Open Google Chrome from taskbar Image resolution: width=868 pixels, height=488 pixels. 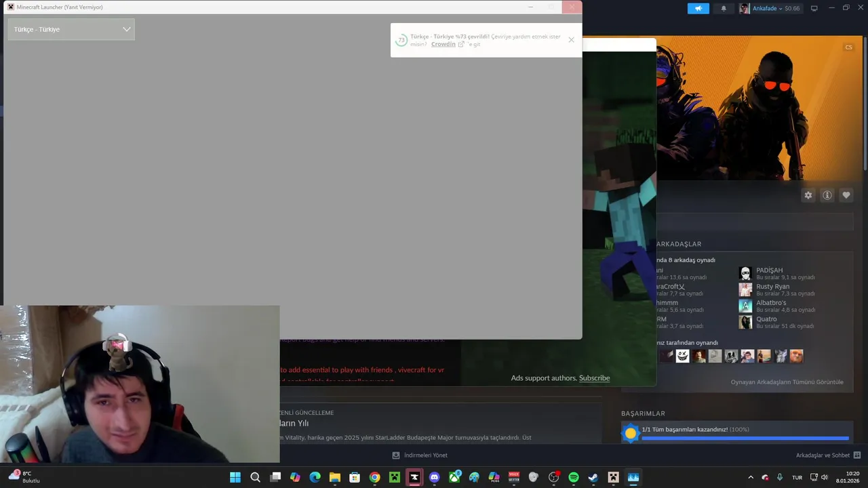[x=374, y=477]
